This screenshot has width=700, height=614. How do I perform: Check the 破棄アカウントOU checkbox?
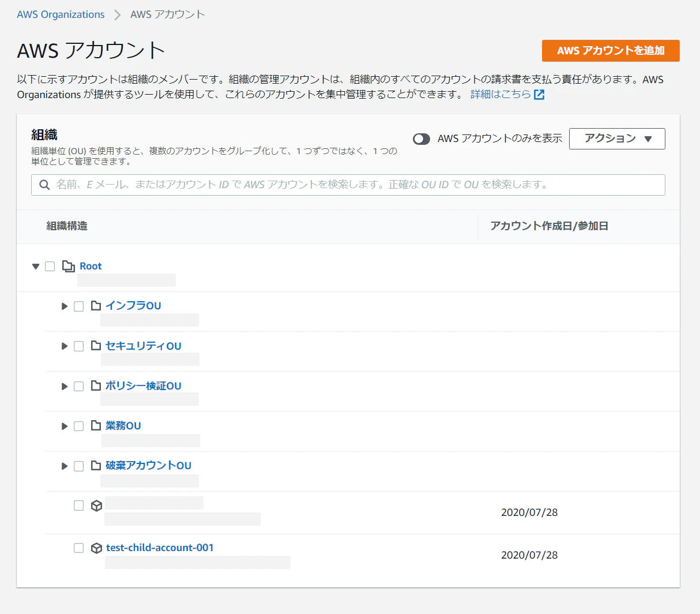point(79,466)
